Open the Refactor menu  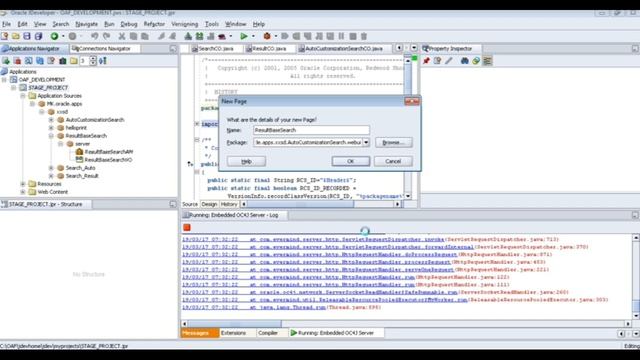(154, 24)
